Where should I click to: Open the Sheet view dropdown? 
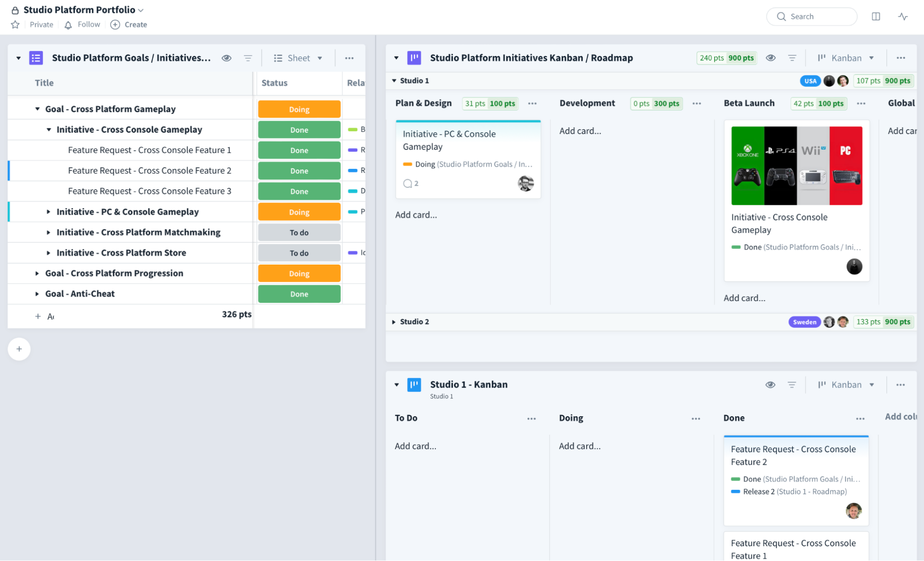click(298, 58)
